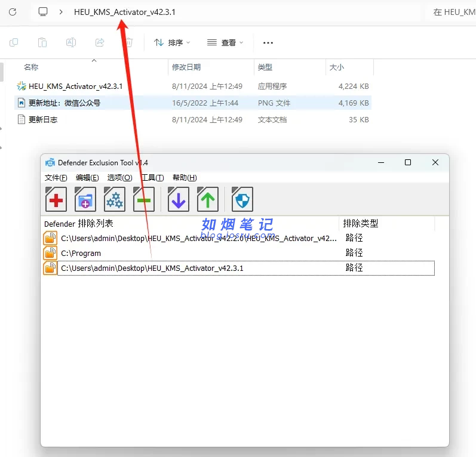Viewport: 476px width, 457px height.
Task: Select the HEU_KMS_Activator_v42.3.1 file name
Action: pyautogui.click(x=76, y=87)
